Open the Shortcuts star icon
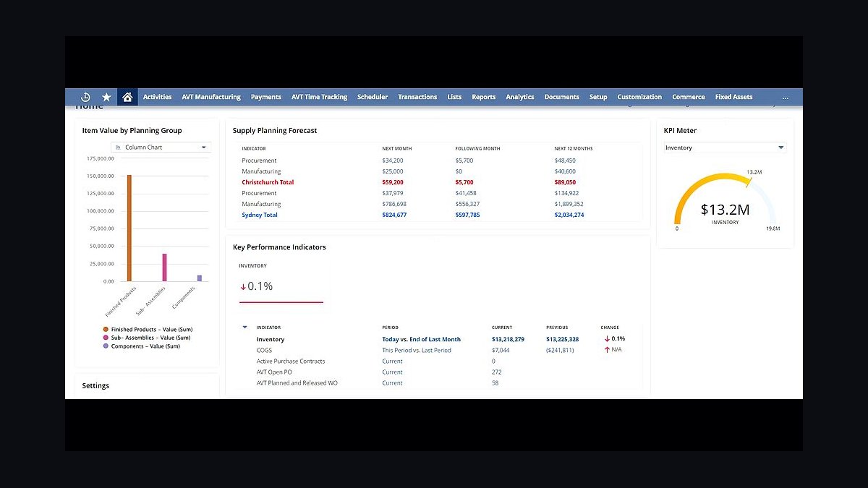 pos(106,97)
